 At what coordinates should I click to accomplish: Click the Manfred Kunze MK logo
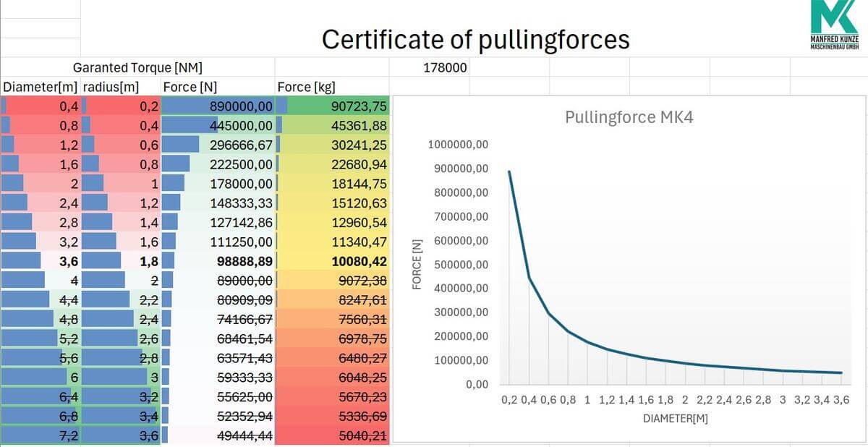click(834, 26)
